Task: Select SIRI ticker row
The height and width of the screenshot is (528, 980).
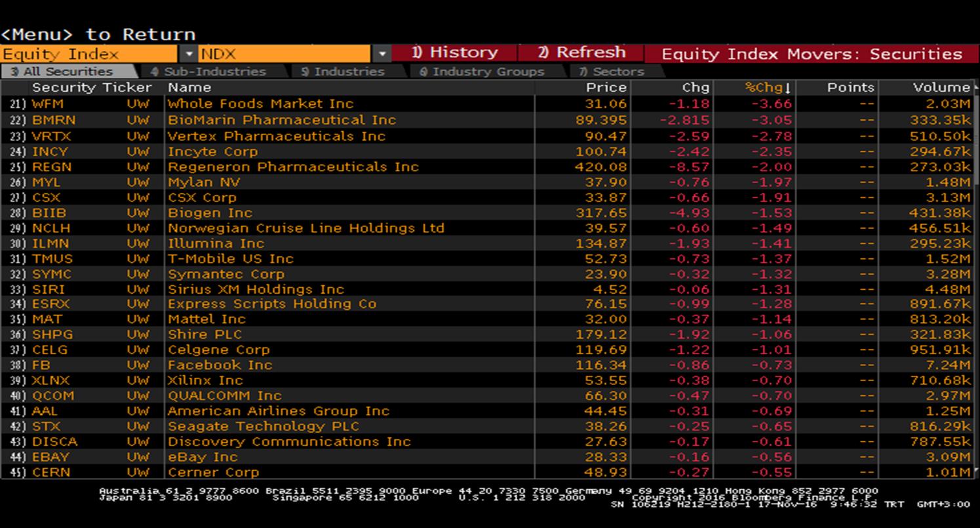Action: click(49, 289)
